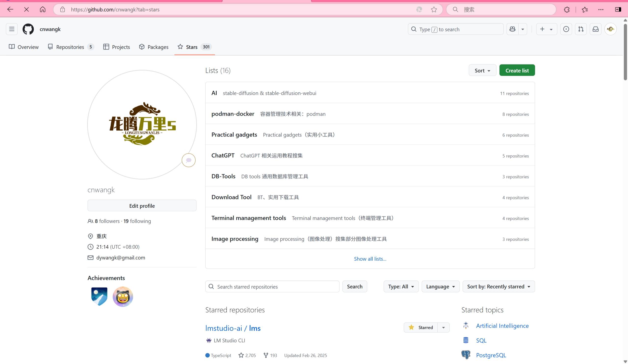Open the browser home page icon
Screen dimensions: 628x364
pos(43,10)
